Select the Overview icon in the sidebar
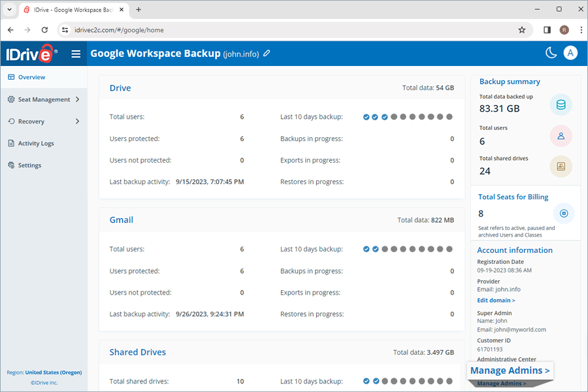The height and width of the screenshot is (392, 588). coord(10,76)
